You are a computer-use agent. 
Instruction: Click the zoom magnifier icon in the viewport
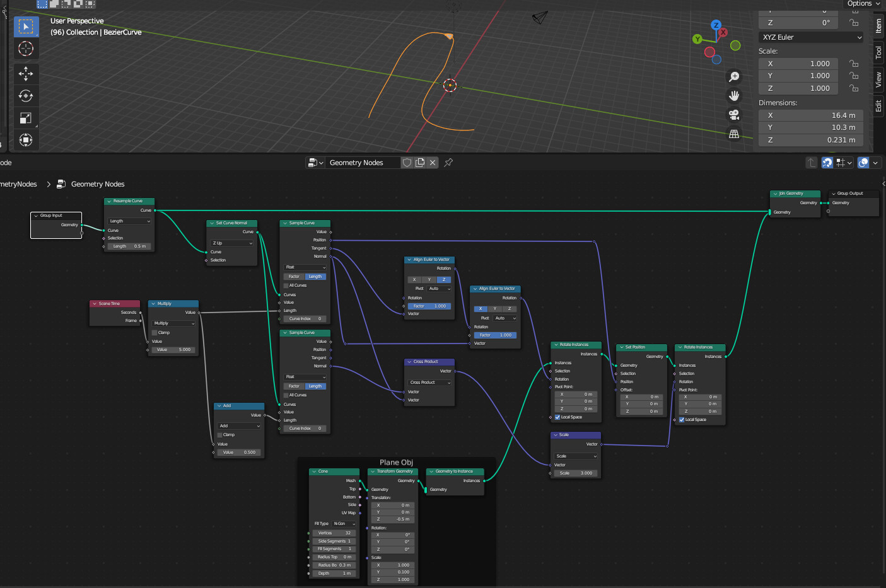tap(733, 76)
